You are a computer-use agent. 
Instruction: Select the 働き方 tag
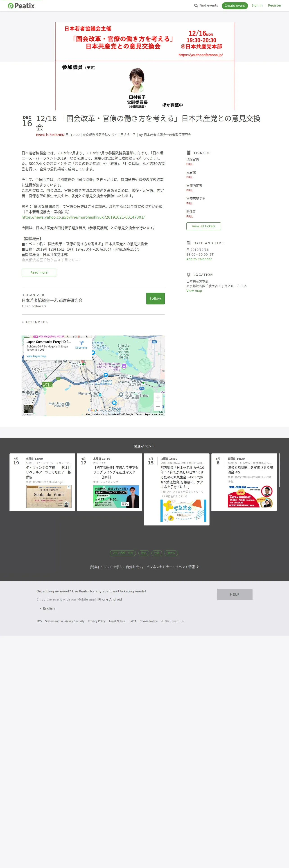tap(171, 553)
